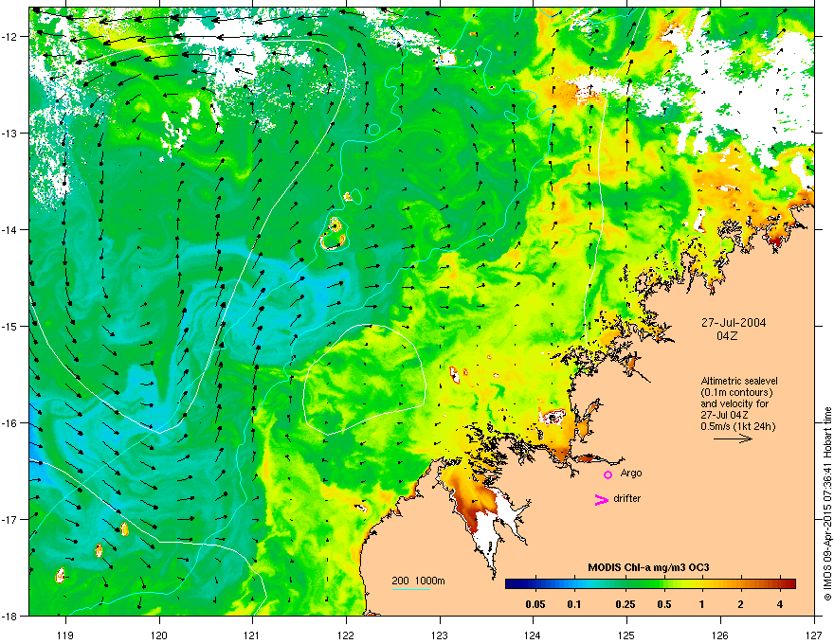This screenshot has height=644, width=834.
Task: Click the longitude axis label 121
Action: 253,635
